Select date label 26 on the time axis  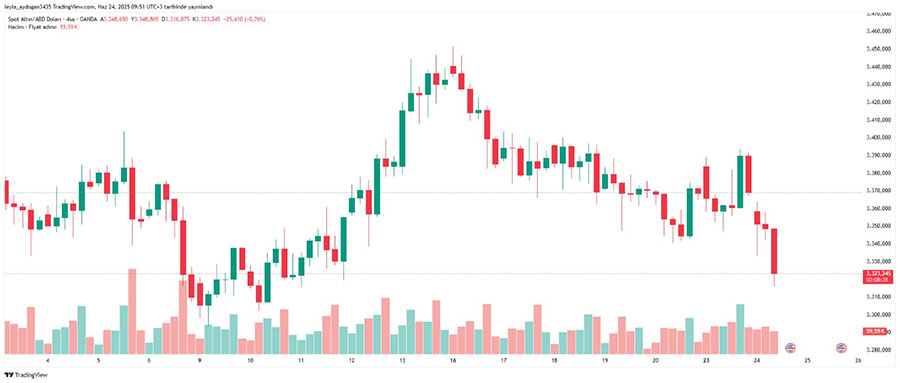(x=858, y=361)
